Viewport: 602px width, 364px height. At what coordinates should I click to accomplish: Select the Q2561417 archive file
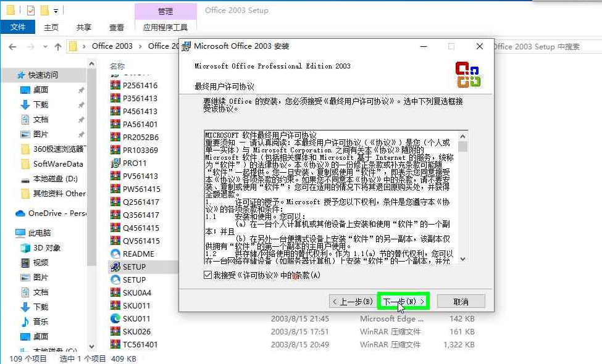(135, 202)
